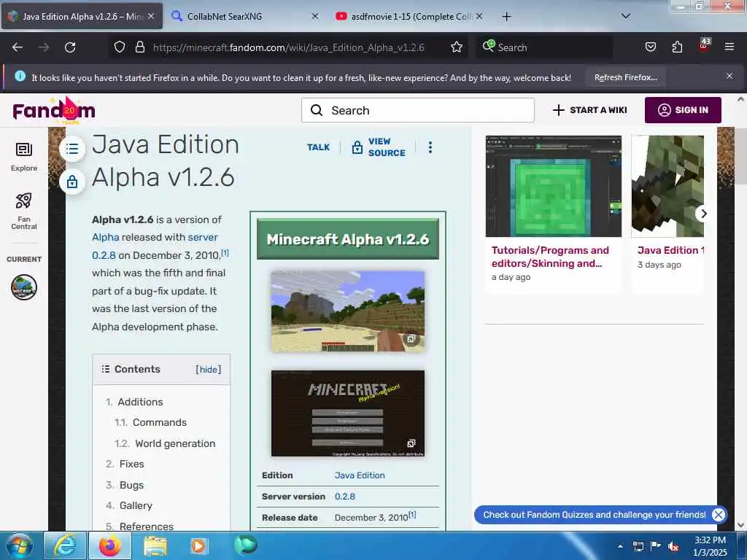Click the Firefox taskbar icon
The height and width of the screenshot is (560, 747).
pyautogui.click(x=110, y=545)
